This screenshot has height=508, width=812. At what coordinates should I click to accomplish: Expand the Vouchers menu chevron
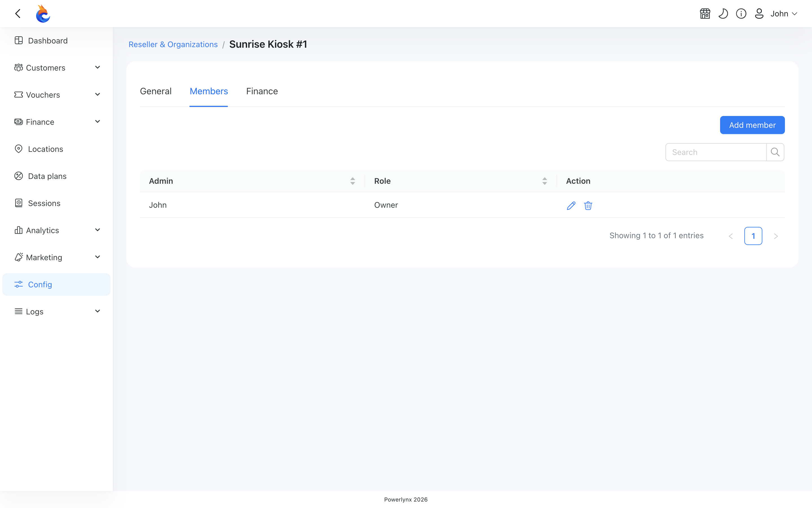[98, 95]
